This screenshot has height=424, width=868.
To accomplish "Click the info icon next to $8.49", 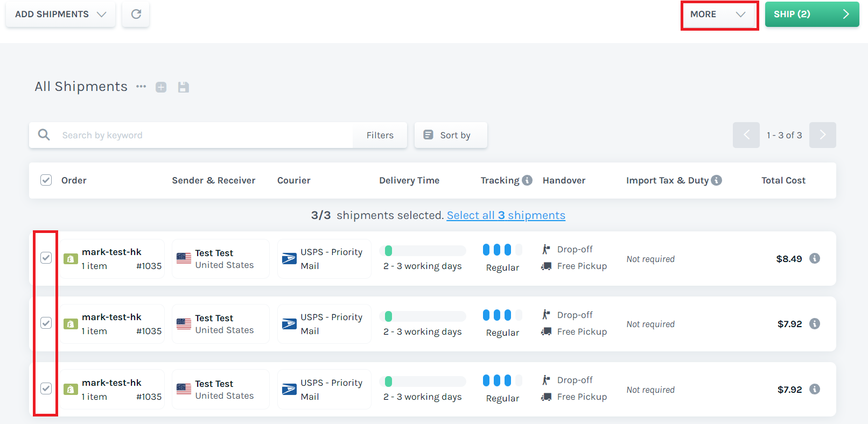I will [815, 258].
